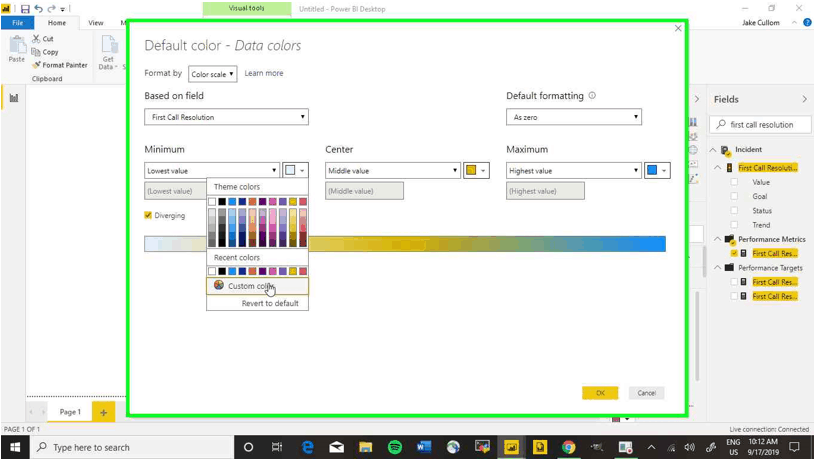Open Report view bar chart icon
Screen dimensions: 816x459
coord(14,98)
